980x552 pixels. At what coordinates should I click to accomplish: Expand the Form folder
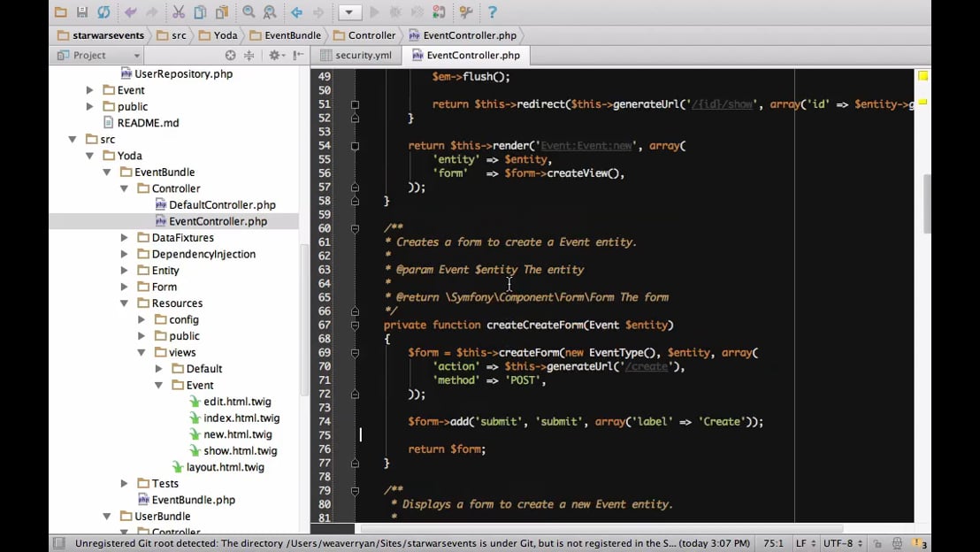[124, 287]
